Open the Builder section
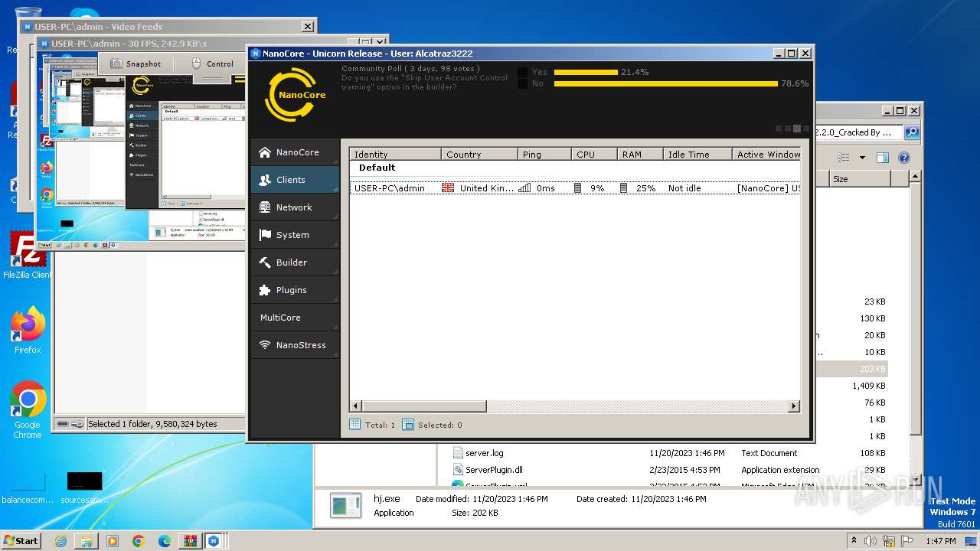 (295, 262)
